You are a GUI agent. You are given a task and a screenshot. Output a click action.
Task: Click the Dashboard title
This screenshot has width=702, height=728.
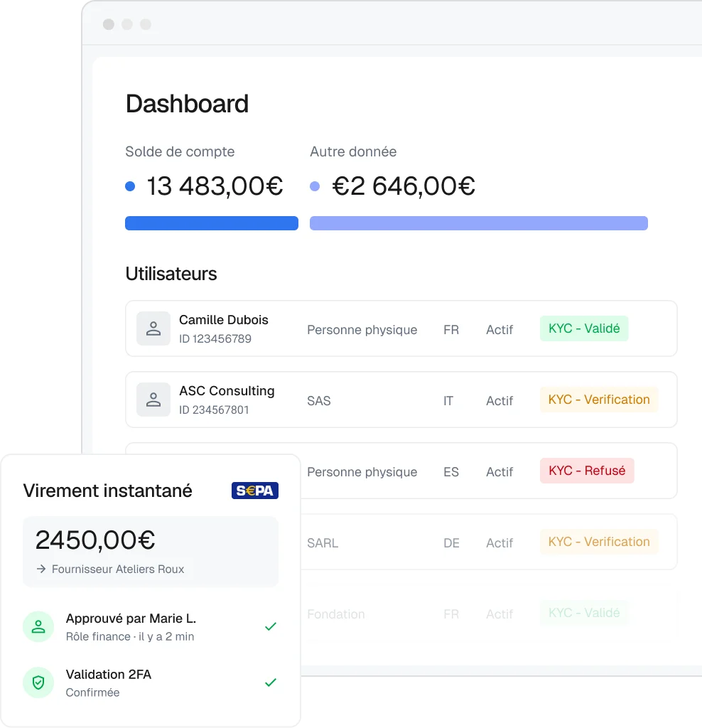tap(187, 103)
